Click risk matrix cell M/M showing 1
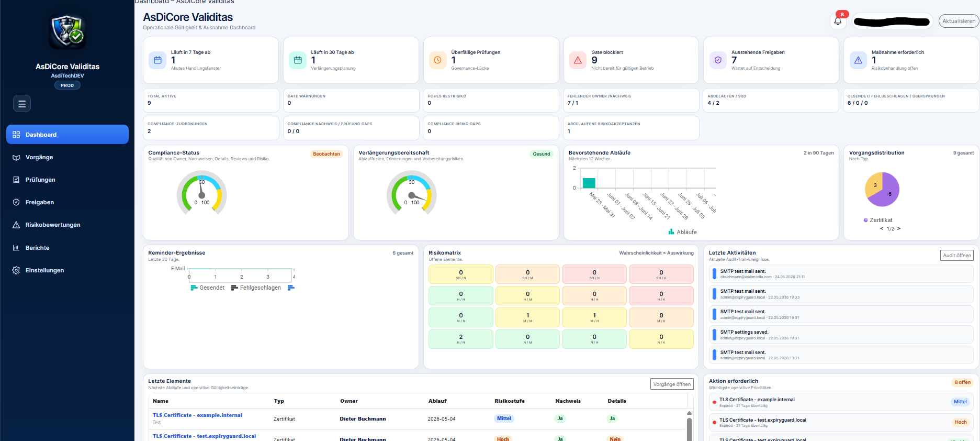 (x=527, y=317)
